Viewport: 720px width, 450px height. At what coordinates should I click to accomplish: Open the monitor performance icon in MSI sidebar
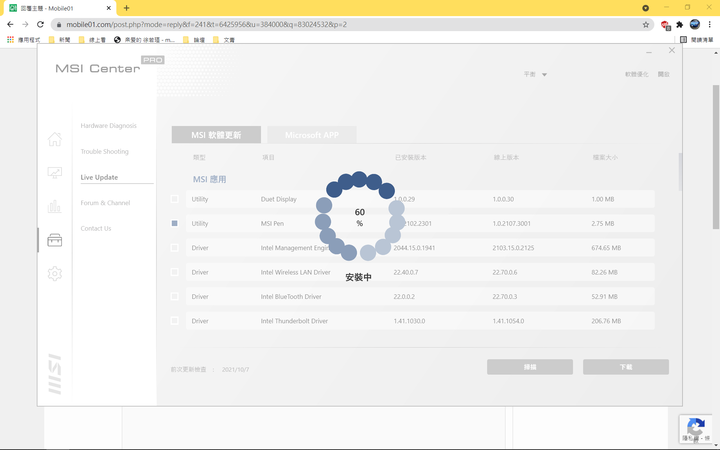55,173
